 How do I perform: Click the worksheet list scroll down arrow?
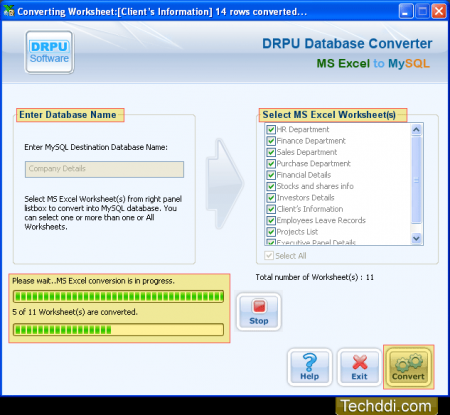click(x=416, y=238)
